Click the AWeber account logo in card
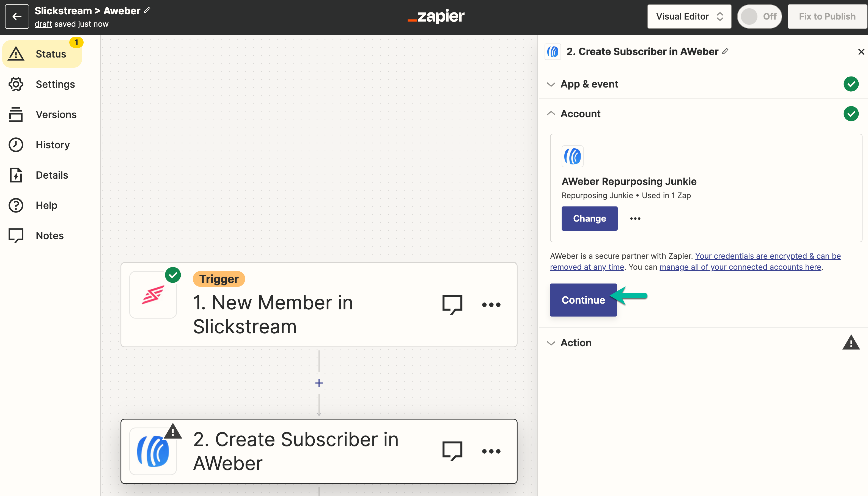868x496 pixels. point(572,156)
